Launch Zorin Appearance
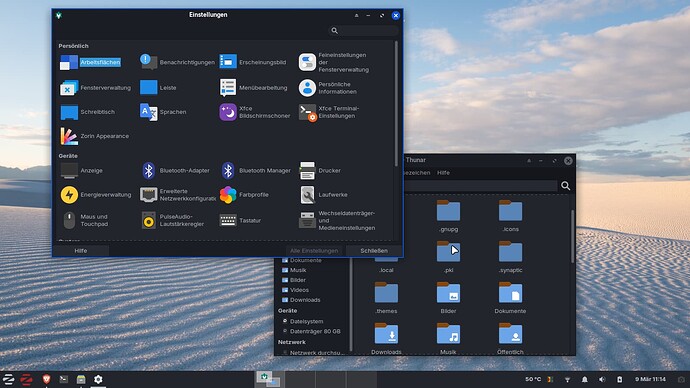 click(x=94, y=136)
